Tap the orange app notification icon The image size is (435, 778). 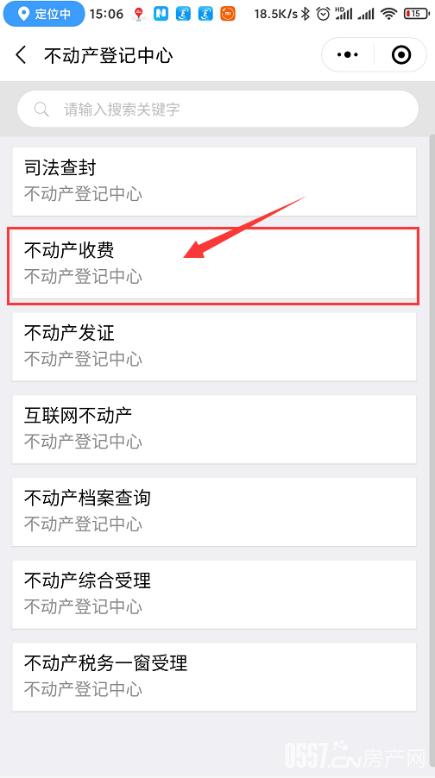[228, 14]
